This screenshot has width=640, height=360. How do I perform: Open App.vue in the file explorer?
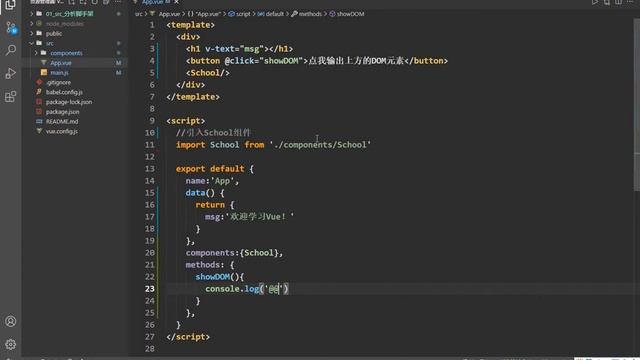[x=61, y=63]
